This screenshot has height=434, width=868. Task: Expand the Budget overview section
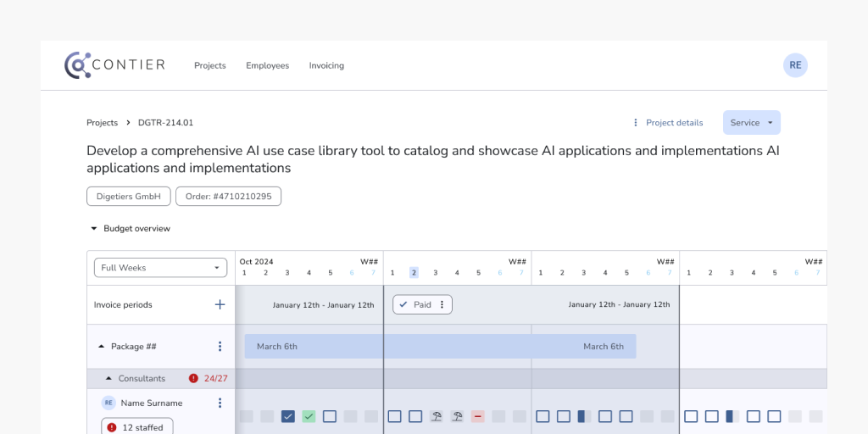coord(131,229)
